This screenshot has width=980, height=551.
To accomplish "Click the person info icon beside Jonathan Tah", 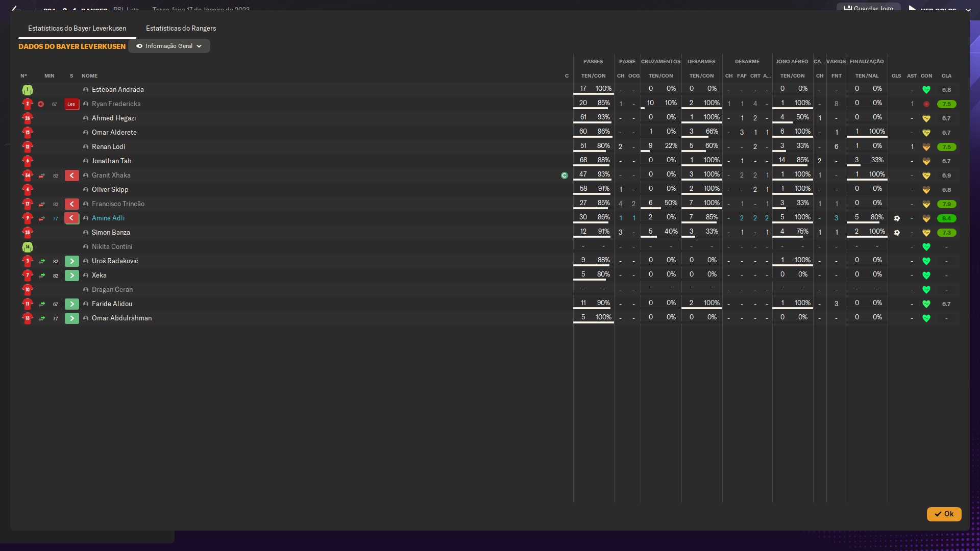I will [x=86, y=161].
